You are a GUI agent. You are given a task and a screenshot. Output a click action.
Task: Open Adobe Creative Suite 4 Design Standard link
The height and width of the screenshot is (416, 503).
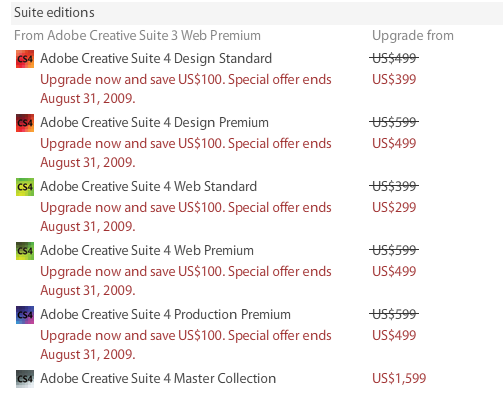(156, 59)
